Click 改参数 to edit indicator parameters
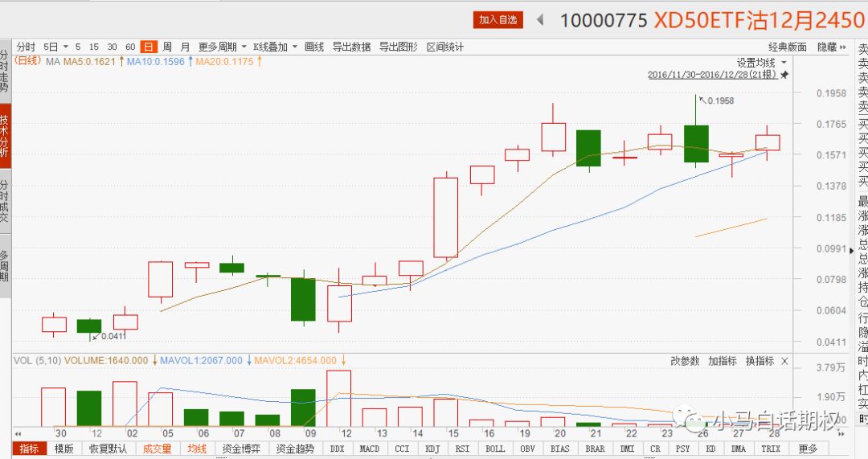The image size is (868, 459). 685,361
